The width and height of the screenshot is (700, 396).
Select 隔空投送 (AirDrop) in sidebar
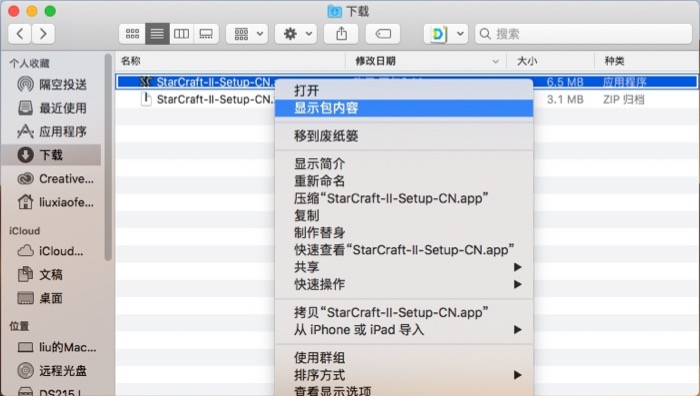(x=53, y=84)
